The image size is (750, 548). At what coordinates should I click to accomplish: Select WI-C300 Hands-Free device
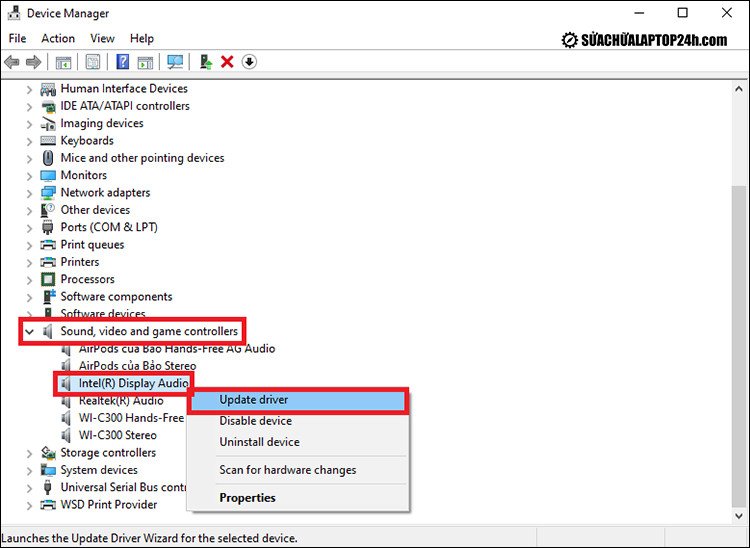pyautogui.click(x=131, y=418)
